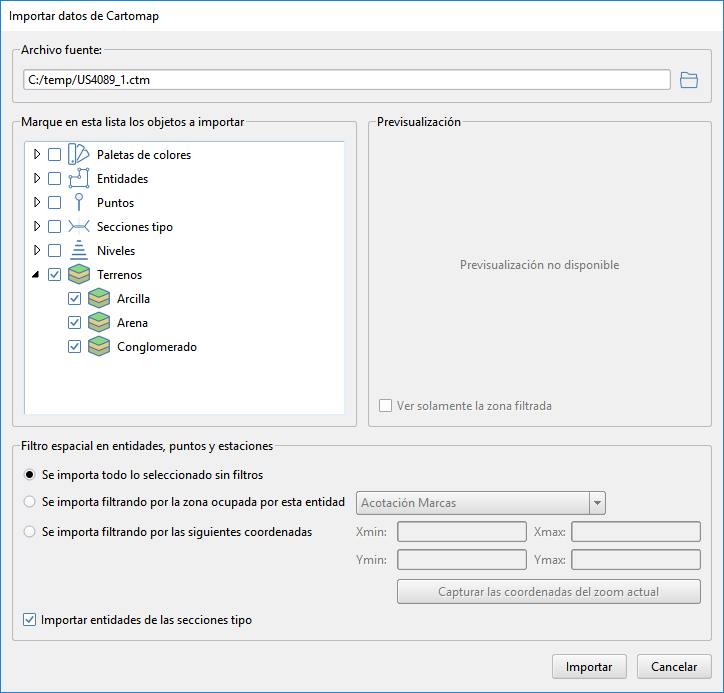Expand the Paletas de colores node
This screenshot has height=693, width=724.
click(x=37, y=154)
